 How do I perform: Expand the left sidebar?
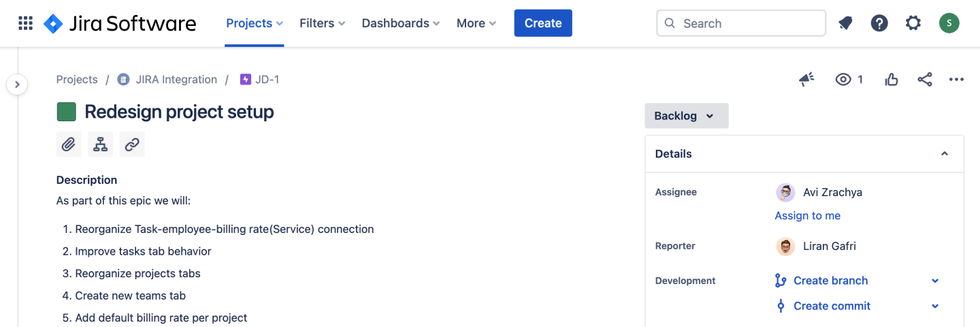click(17, 84)
